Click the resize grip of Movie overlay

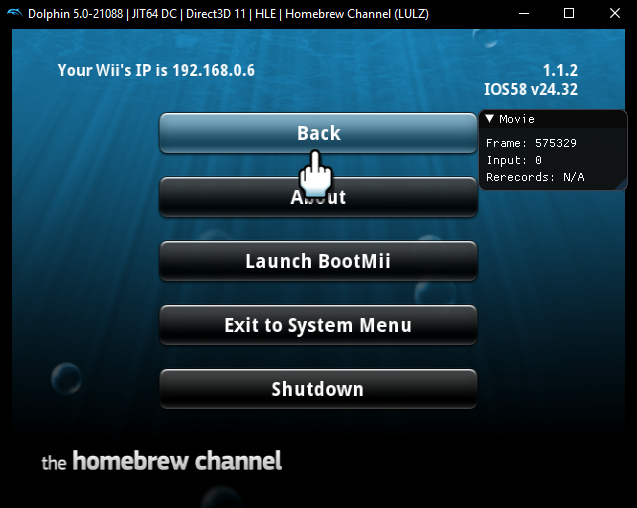coord(621,185)
